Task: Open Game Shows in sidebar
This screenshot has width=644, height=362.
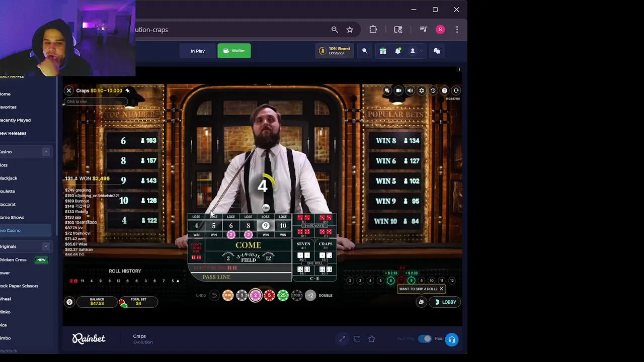Action: click(x=12, y=217)
